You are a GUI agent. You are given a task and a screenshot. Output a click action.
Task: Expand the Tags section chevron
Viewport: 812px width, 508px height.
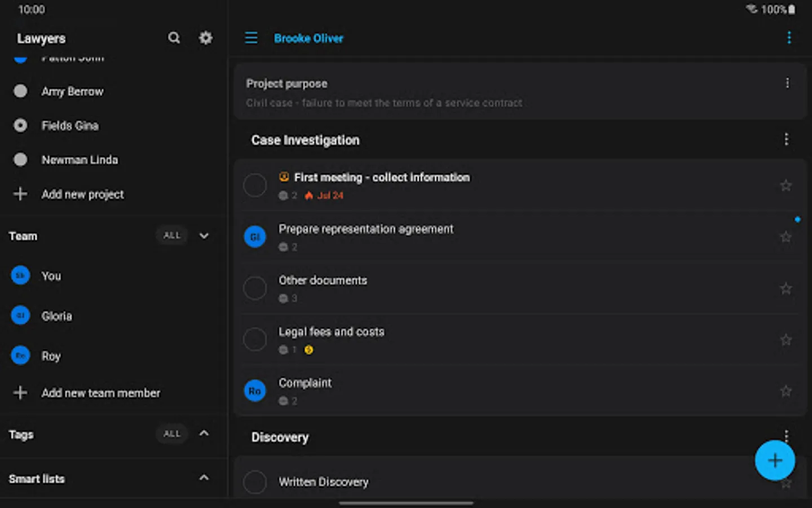pos(204,433)
